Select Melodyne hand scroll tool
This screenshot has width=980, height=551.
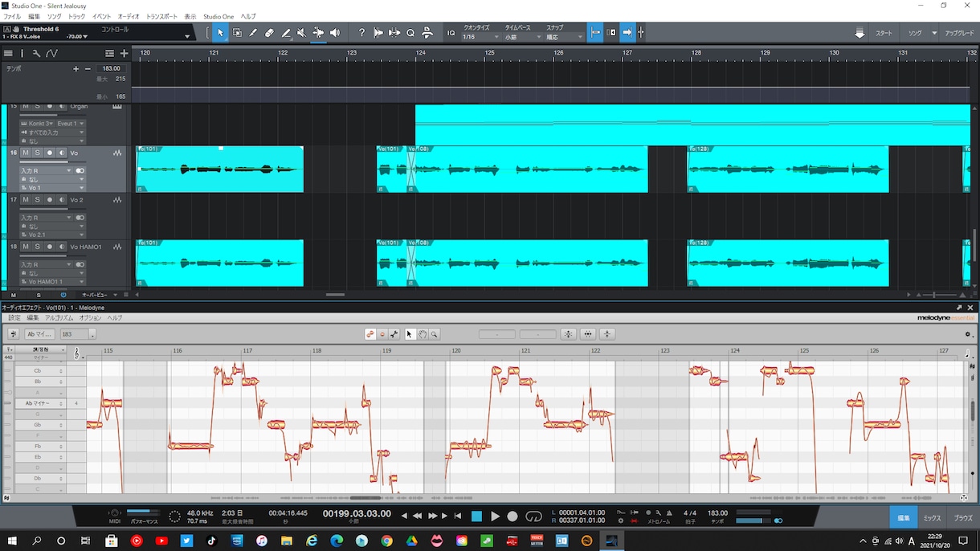(x=423, y=334)
